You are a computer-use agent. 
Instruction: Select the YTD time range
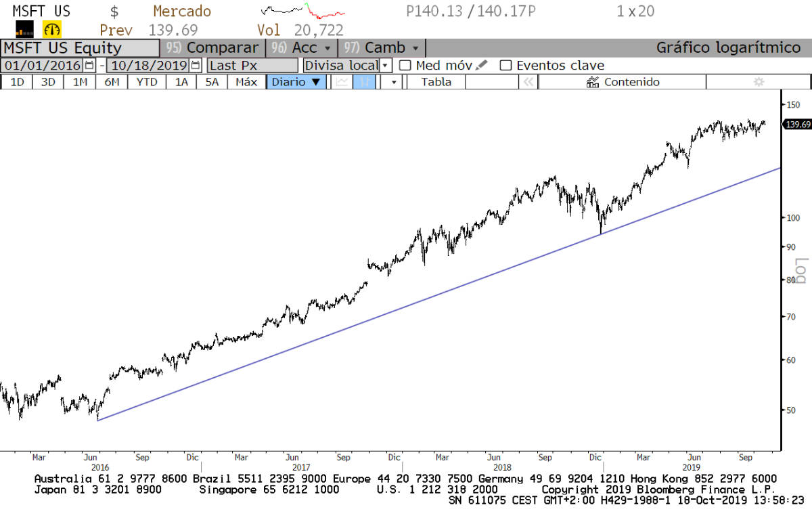tap(147, 82)
